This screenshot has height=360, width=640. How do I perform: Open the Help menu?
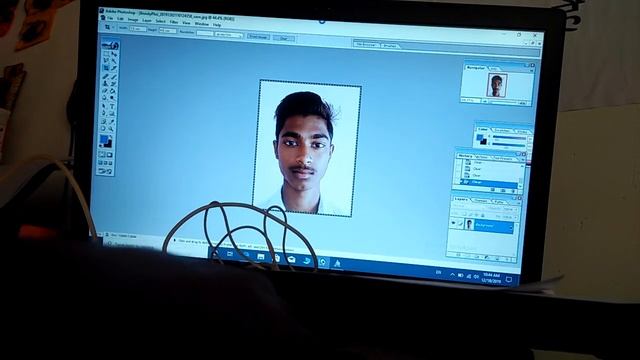click(x=217, y=25)
